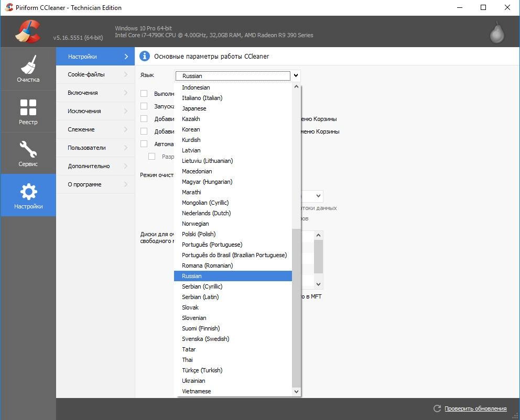Collapse the language combo box arrow
Screen dimensions: 520x420
(x=296, y=75)
